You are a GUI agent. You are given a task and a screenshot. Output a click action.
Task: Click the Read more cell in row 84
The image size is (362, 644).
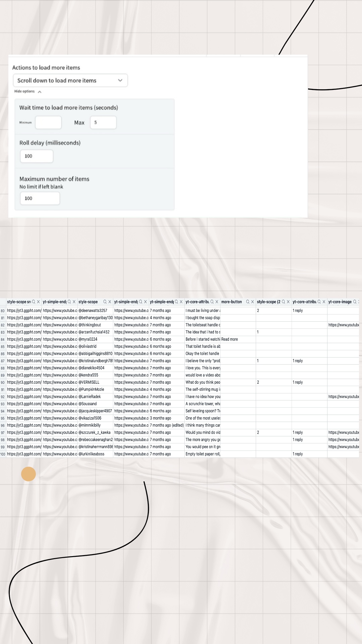pos(230,339)
